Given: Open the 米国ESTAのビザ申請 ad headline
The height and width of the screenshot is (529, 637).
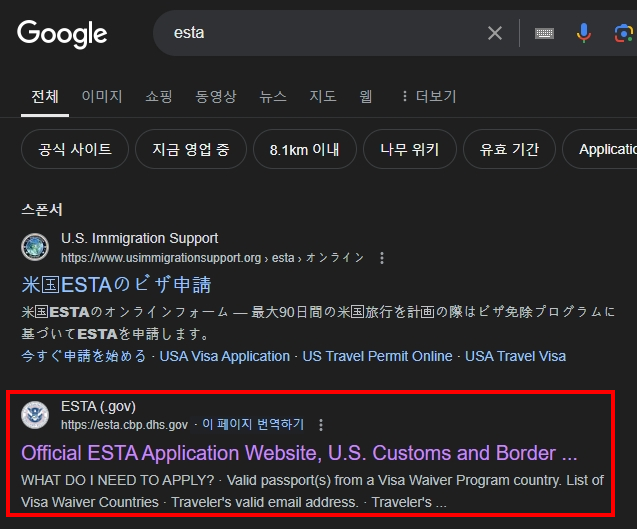Looking at the screenshot, I should click(117, 284).
